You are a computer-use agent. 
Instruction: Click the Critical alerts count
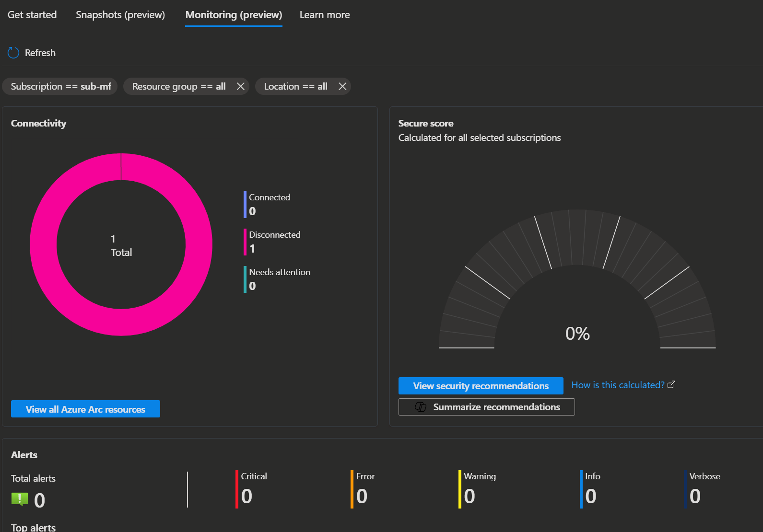click(247, 496)
